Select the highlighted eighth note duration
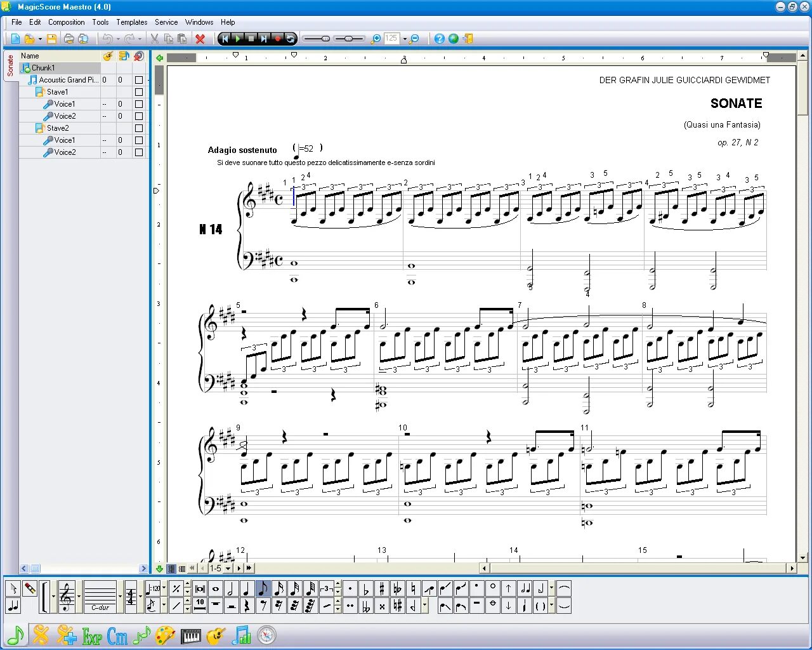The image size is (812, 650). 263,588
